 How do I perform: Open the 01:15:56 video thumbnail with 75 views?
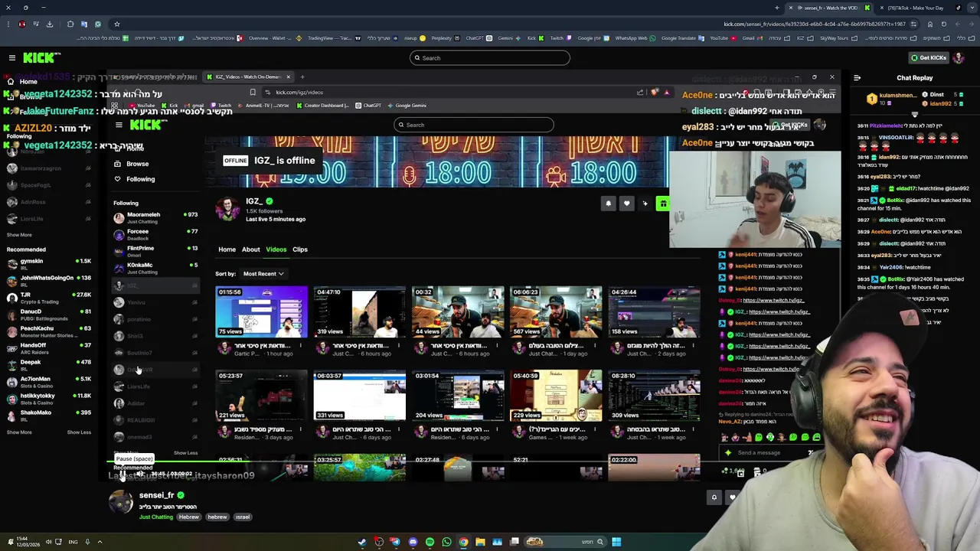pyautogui.click(x=261, y=311)
